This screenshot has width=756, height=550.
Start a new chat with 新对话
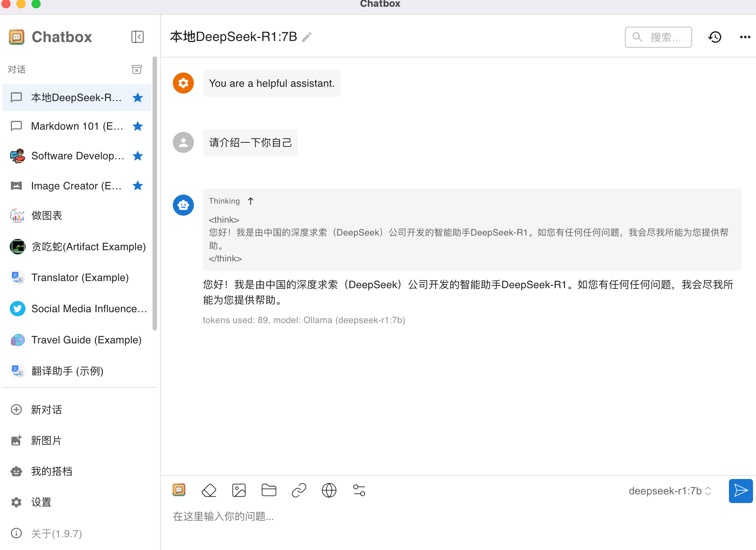tap(46, 409)
